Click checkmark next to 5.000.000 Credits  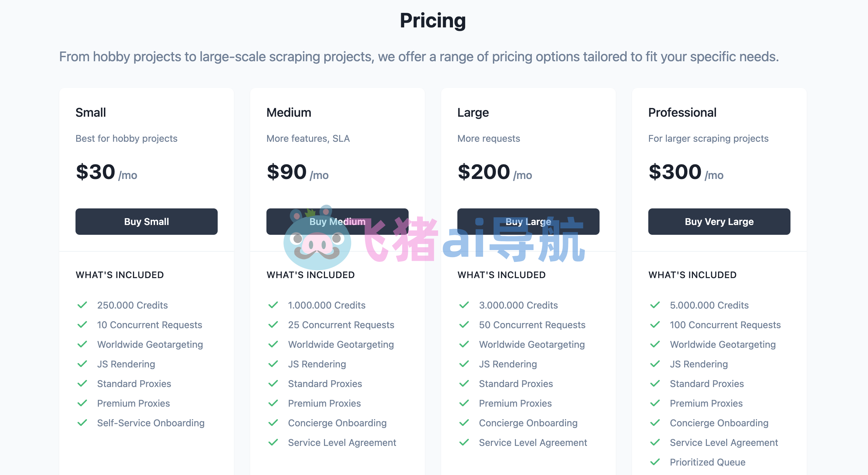655,305
